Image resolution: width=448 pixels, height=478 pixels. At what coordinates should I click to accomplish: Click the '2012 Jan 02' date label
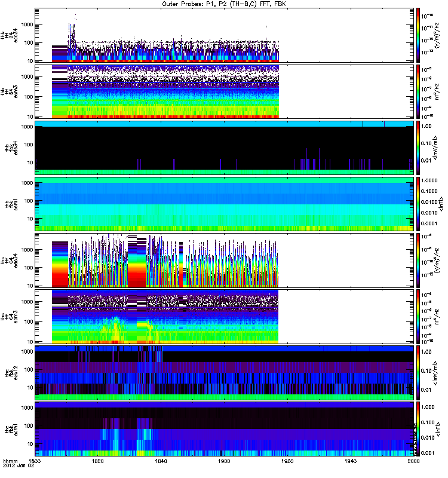click(19, 466)
